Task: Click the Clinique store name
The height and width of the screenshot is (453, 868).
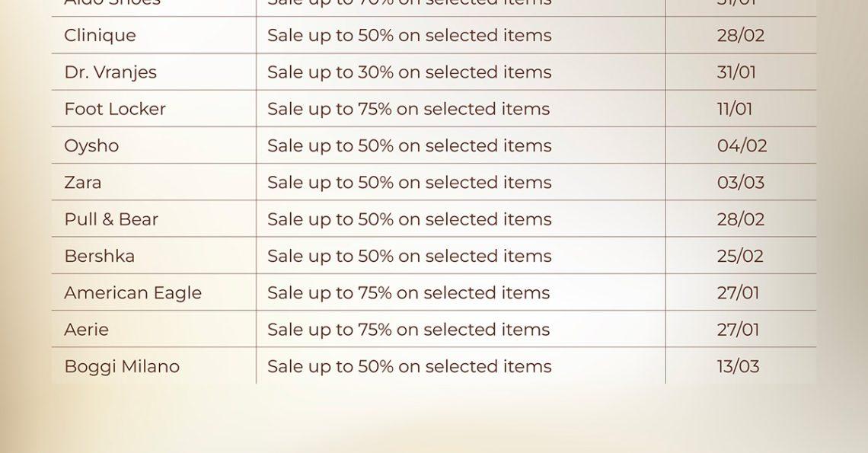Action: click(100, 36)
